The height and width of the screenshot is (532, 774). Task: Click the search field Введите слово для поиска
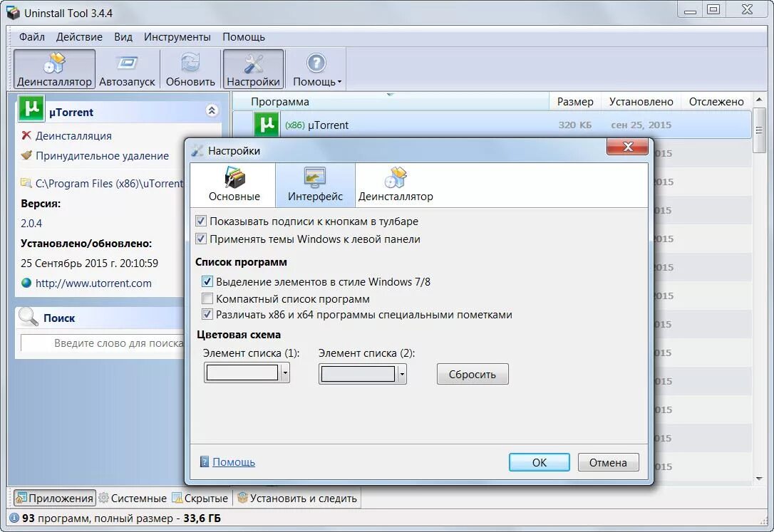pos(102,343)
